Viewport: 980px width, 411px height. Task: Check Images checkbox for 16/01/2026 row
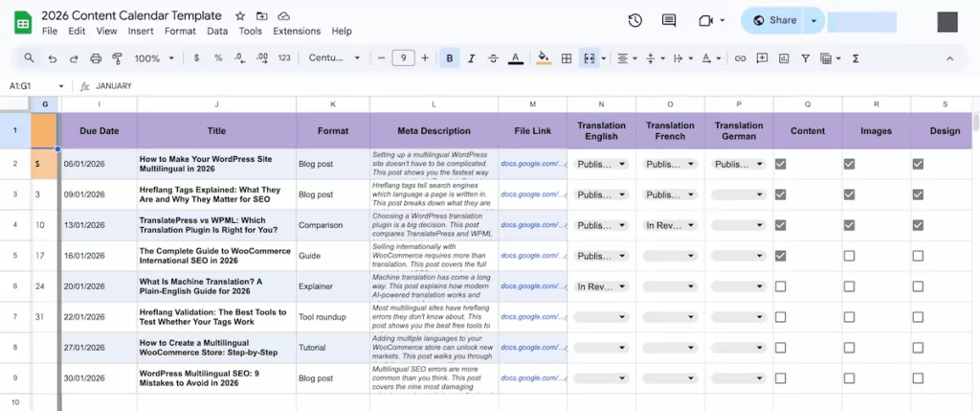(849, 256)
